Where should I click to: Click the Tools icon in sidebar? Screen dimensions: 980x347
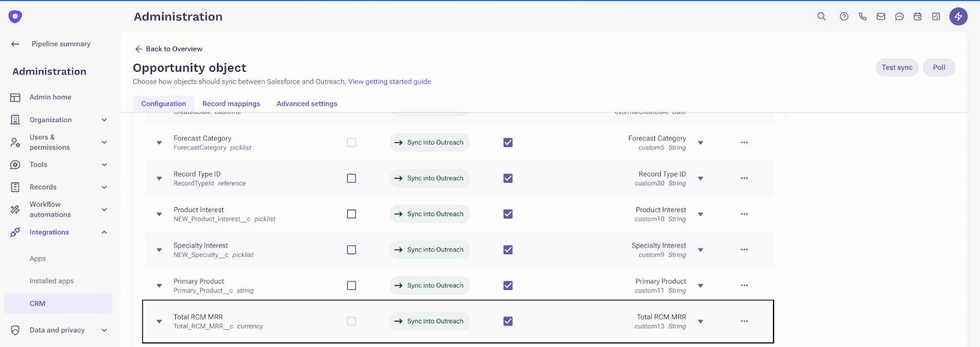[x=15, y=165]
